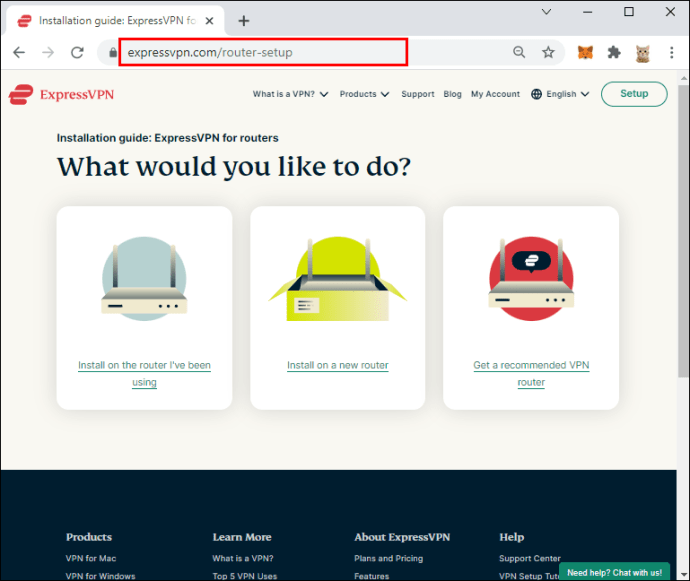Click Need help? Chat with us! button
The image size is (690, 581).
click(614, 572)
